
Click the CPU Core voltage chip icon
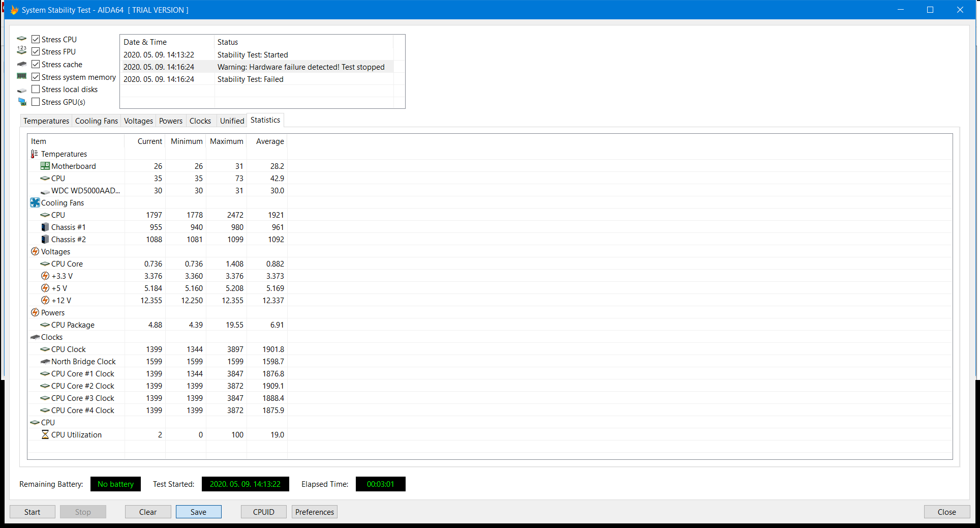45,263
